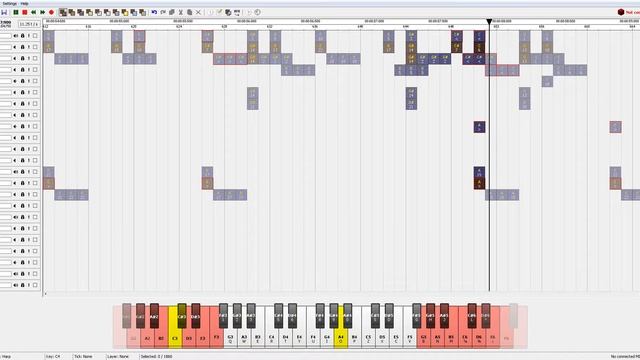Solo the first layer
The width and height of the screenshot is (640, 360).
(29, 36)
